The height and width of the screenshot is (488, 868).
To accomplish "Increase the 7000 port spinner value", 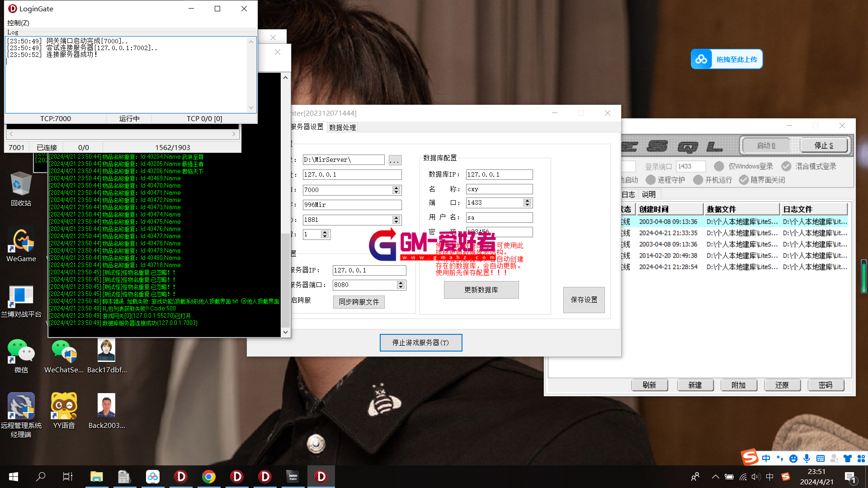I will [396, 188].
